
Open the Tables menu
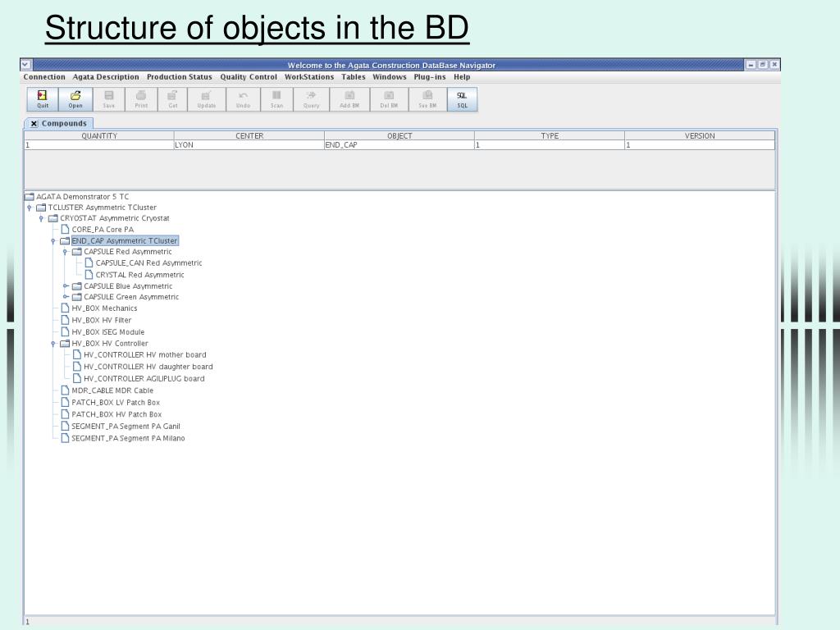tap(353, 77)
